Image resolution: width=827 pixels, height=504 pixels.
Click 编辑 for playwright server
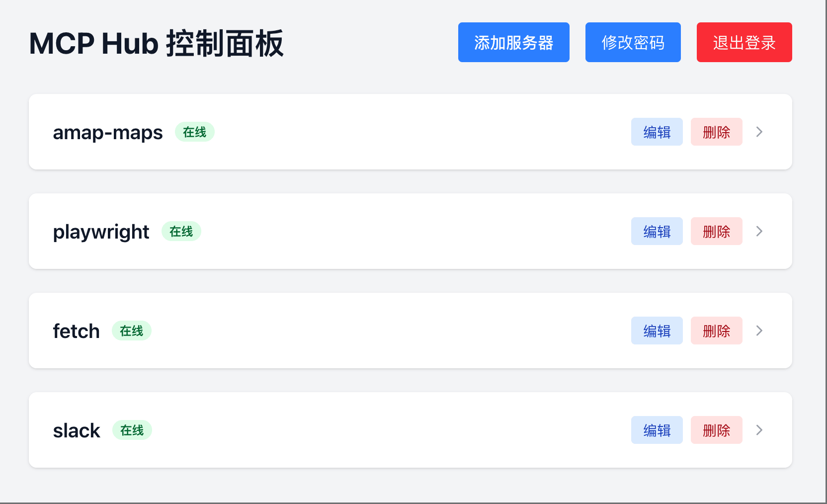pos(657,231)
